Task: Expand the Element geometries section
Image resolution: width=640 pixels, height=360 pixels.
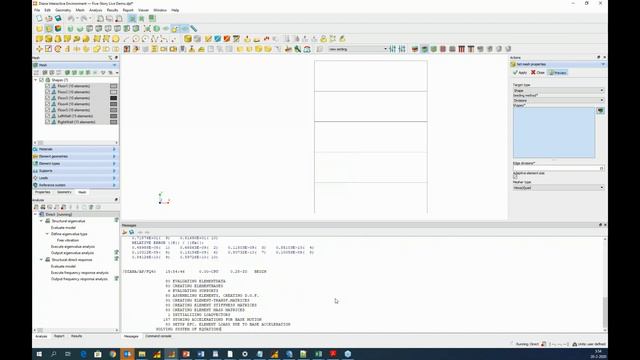Action: pos(75,156)
